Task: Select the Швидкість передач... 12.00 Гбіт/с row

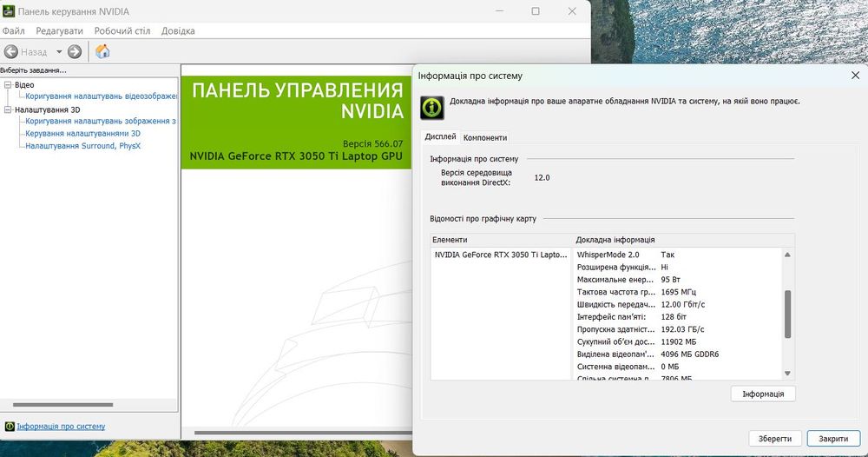Action: [678, 305]
